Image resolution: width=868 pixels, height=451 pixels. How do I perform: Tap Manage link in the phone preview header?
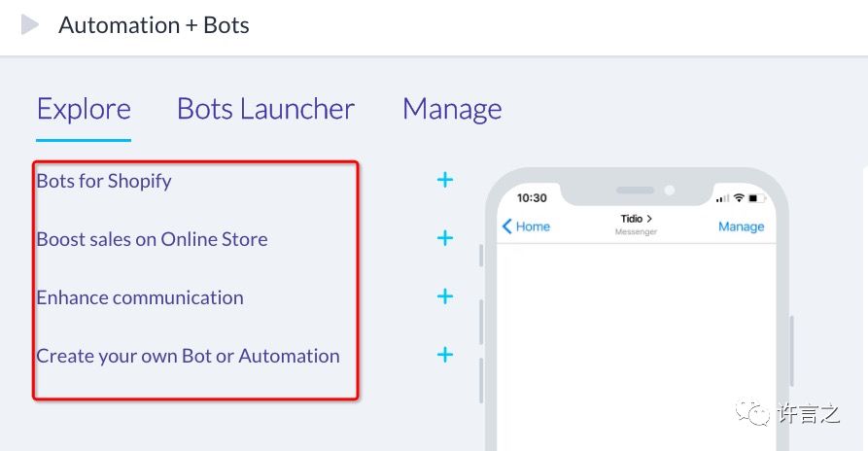pyautogui.click(x=742, y=226)
